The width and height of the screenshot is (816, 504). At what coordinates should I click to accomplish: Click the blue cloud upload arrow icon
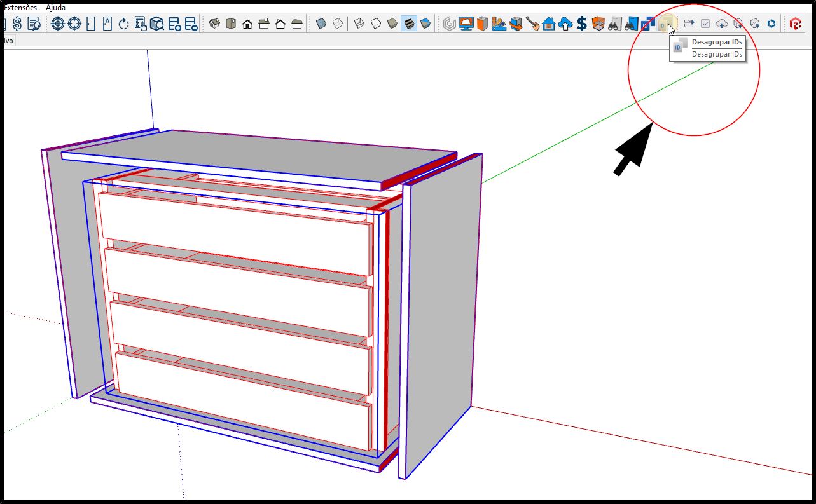[565, 24]
